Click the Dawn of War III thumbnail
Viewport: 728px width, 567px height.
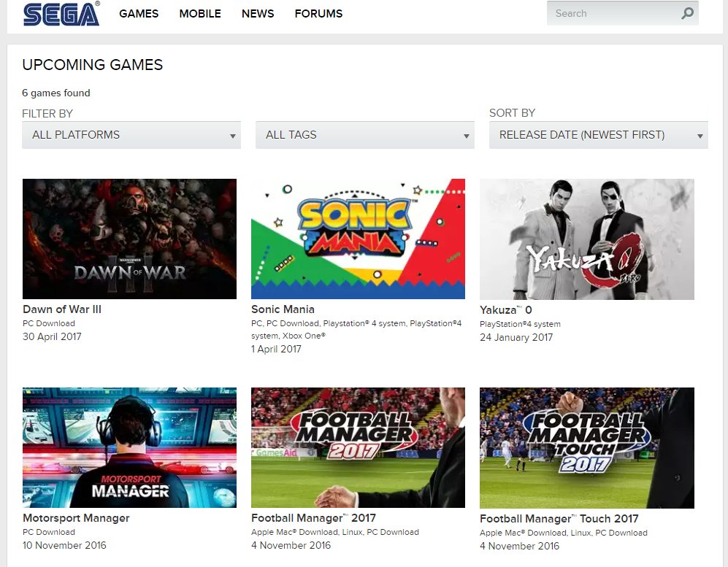(129, 239)
